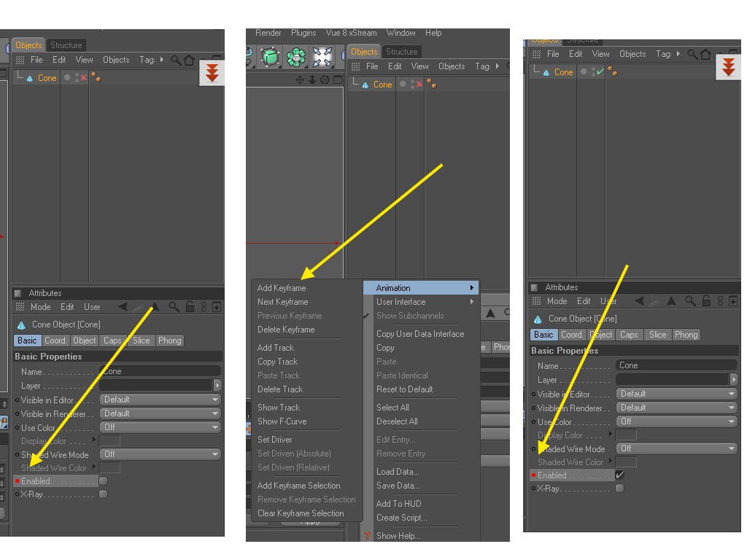Choose Add Keyframe from context menu
Screen dimensions: 747x560
tap(282, 288)
